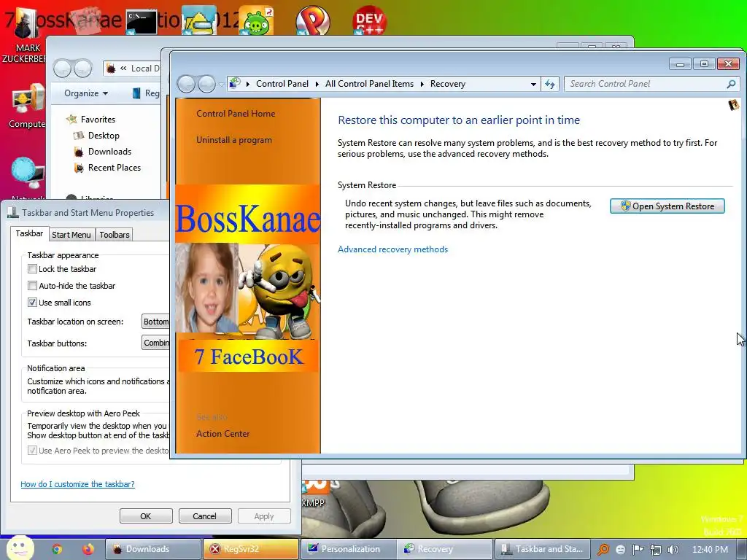This screenshot has height=560, width=747.
Task: Click the Action Center flag tray icon
Action: click(x=638, y=550)
